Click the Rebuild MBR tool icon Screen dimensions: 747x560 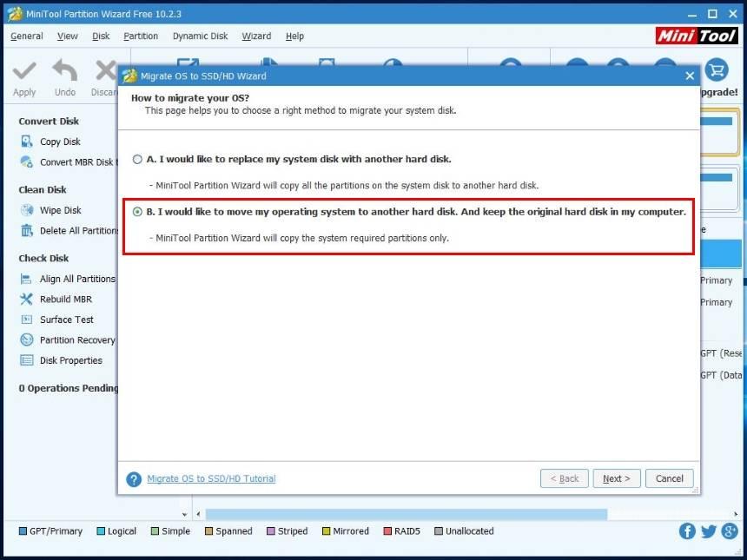(x=26, y=300)
